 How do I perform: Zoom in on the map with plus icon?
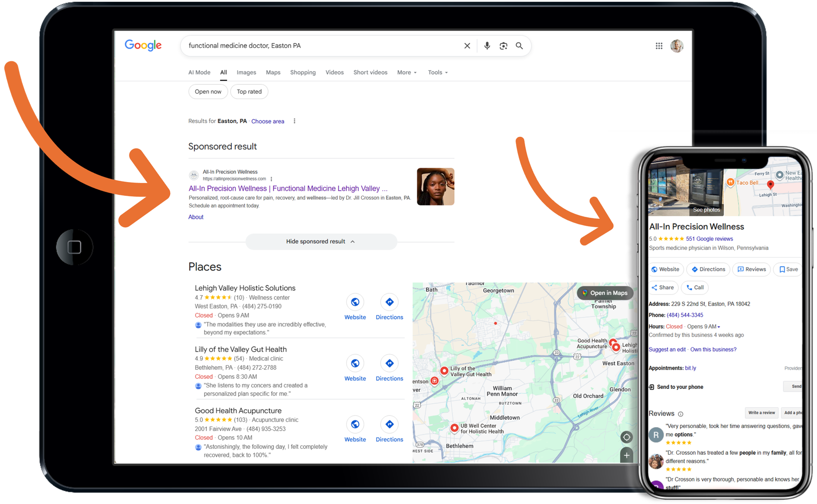coord(626,455)
